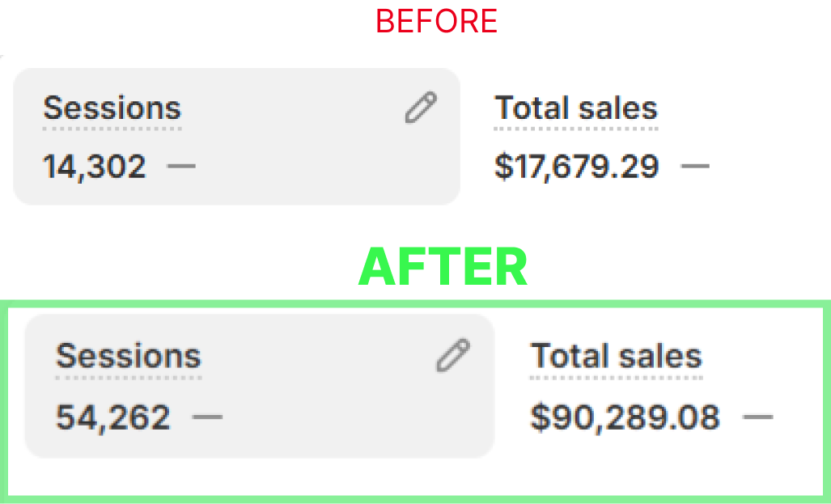Select the AFTER Sessions card background
This screenshot has width=831, height=504.
click(260, 386)
